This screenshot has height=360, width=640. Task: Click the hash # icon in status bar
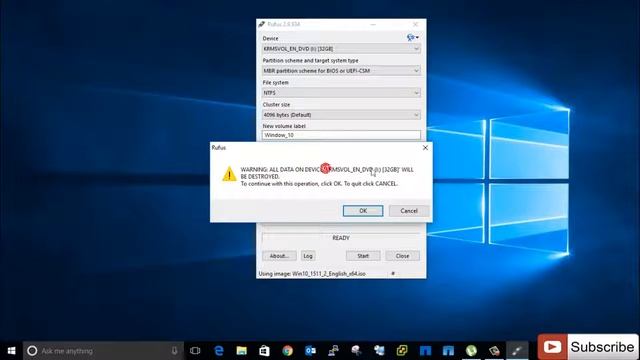pyautogui.click(x=393, y=273)
